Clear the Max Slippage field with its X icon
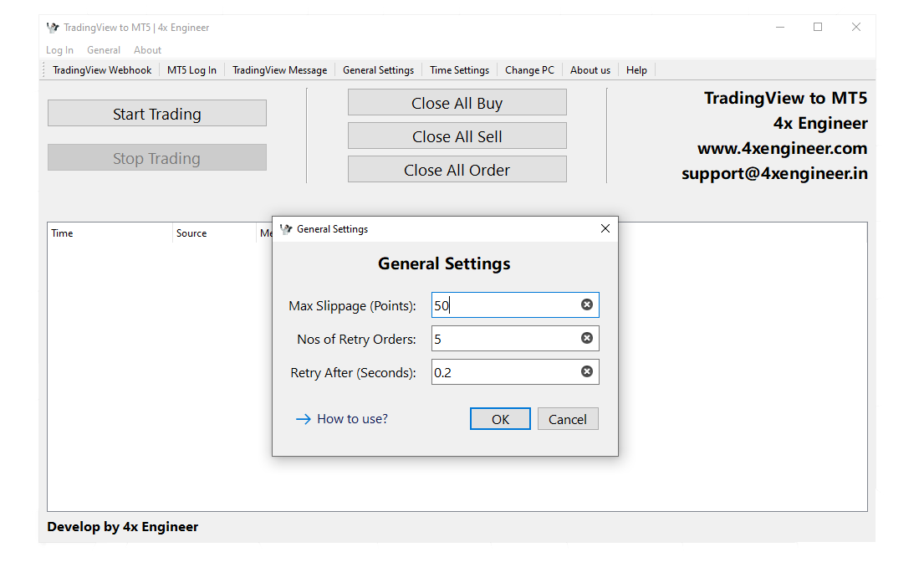924x583 pixels. 587,304
